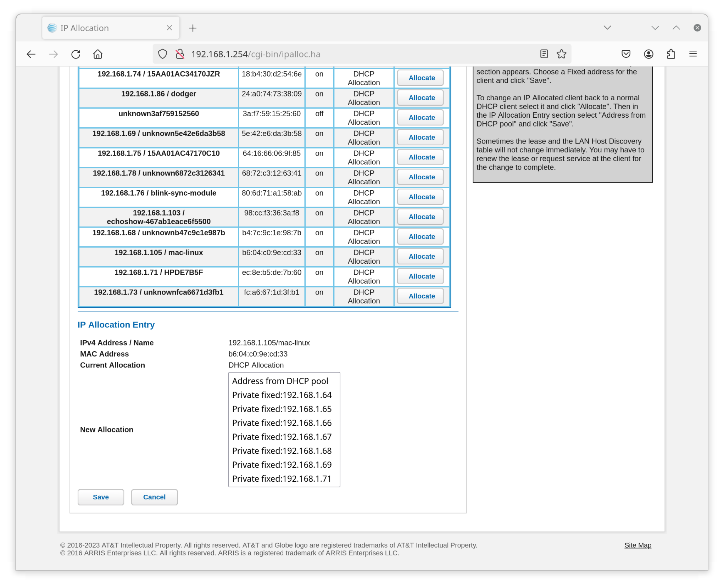Click the '192.168.1.105/mac-linux' entry value

(x=269, y=343)
